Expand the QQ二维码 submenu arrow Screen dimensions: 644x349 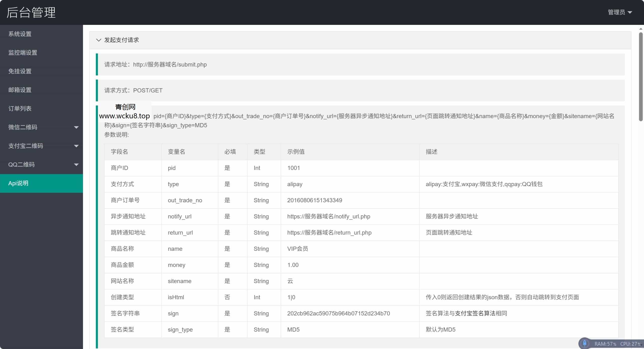pyautogui.click(x=76, y=165)
